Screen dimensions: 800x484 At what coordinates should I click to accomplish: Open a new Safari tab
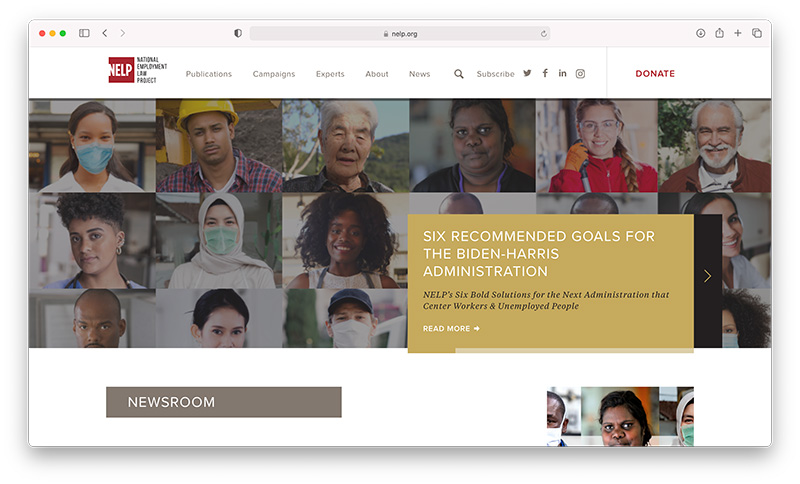point(738,33)
